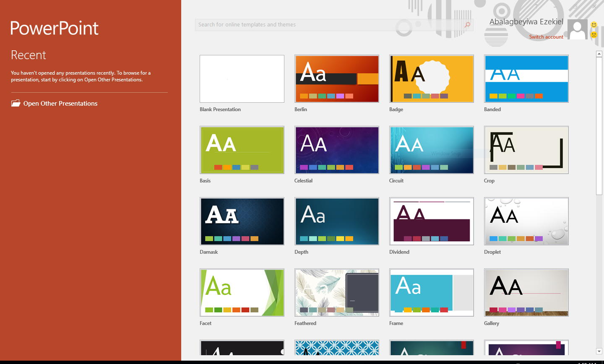Screen dimensions: 604x364
Task: Open the account profile picture
Action: pos(578,30)
